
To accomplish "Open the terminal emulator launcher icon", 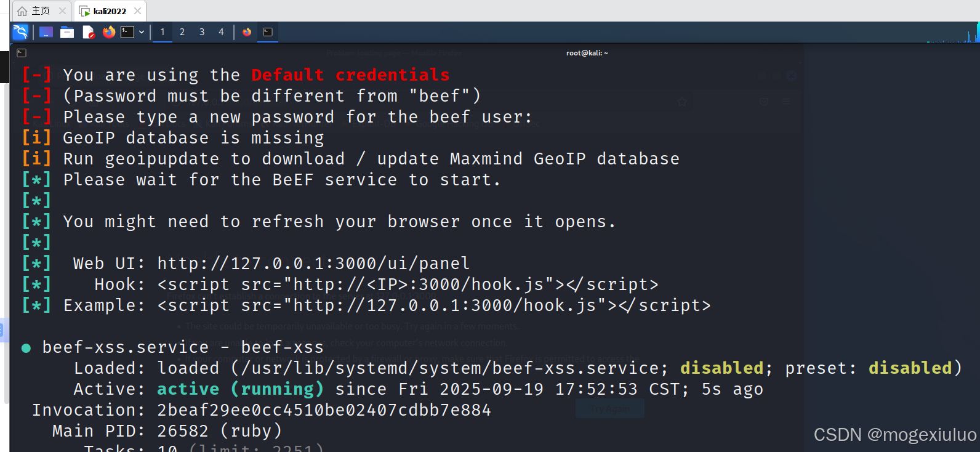I will pos(127,32).
